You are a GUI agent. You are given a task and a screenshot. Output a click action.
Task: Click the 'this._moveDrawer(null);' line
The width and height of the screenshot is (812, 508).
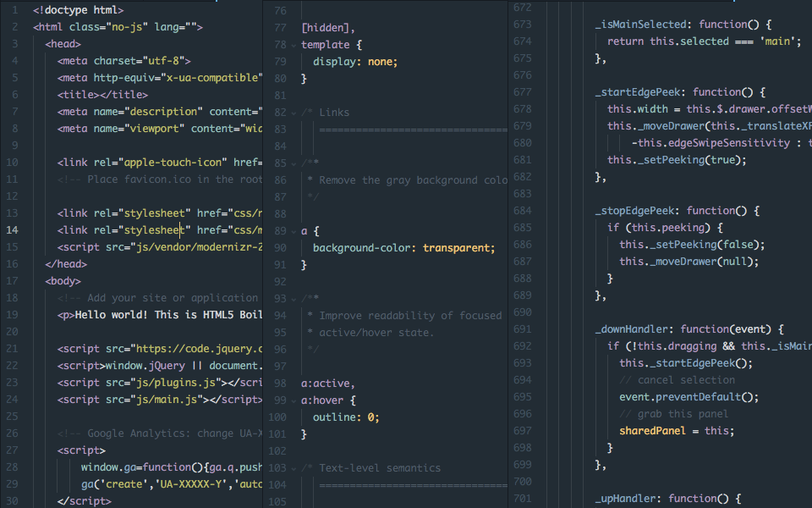689,262
